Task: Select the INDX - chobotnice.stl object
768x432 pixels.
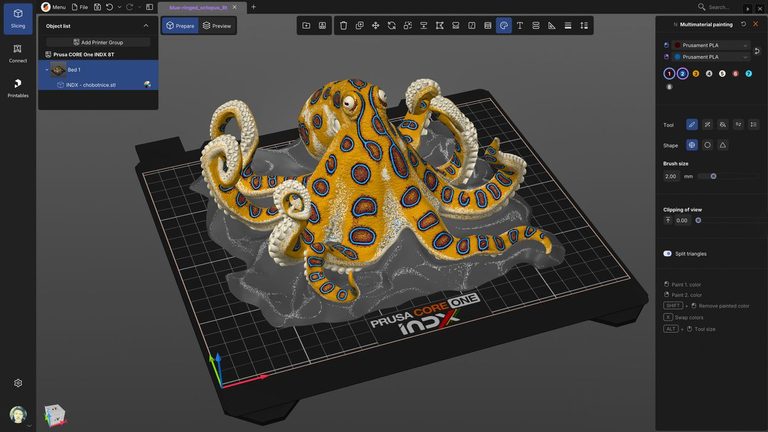Action: pos(98,85)
